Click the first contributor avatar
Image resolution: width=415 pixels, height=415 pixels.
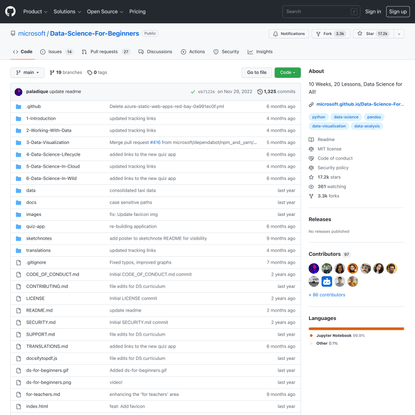(x=314, y=268)
